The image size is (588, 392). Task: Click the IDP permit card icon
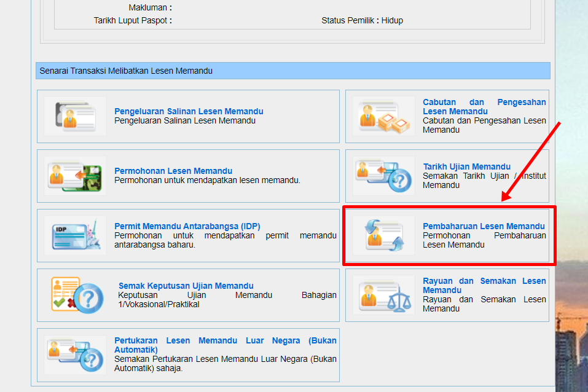[x=75, y=235]
